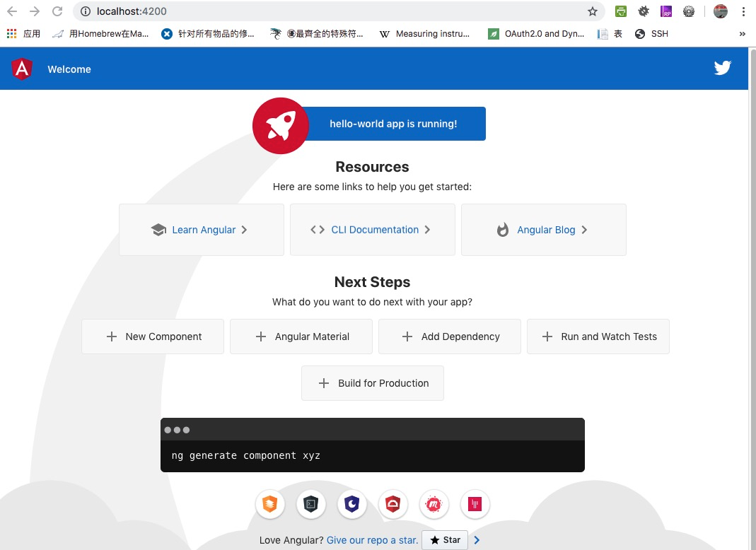Click the GitHub Star button
The height and width of the screenshot is (550, 756).
click(x=445, y=540)
